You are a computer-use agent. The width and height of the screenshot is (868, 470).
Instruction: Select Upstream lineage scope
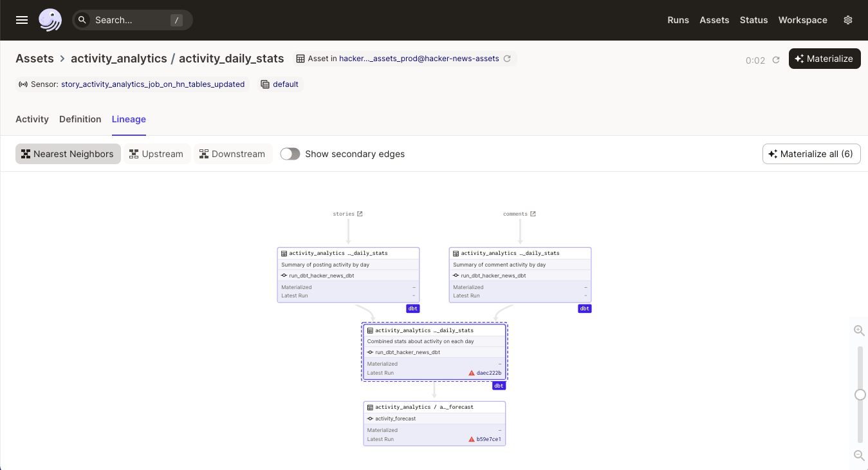156,154
